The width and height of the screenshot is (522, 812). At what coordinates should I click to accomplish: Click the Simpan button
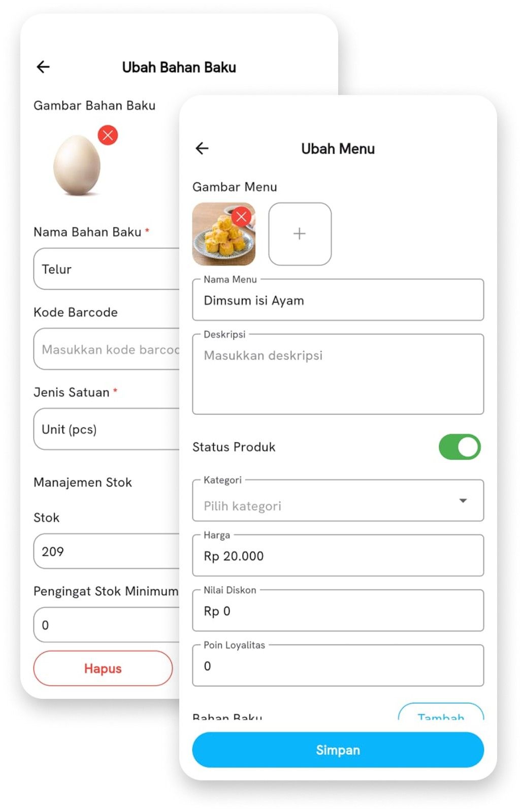point(338,750)
